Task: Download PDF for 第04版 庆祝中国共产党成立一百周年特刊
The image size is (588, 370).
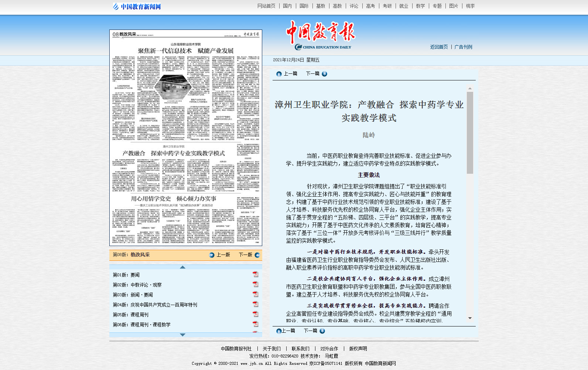Action: 255,304
